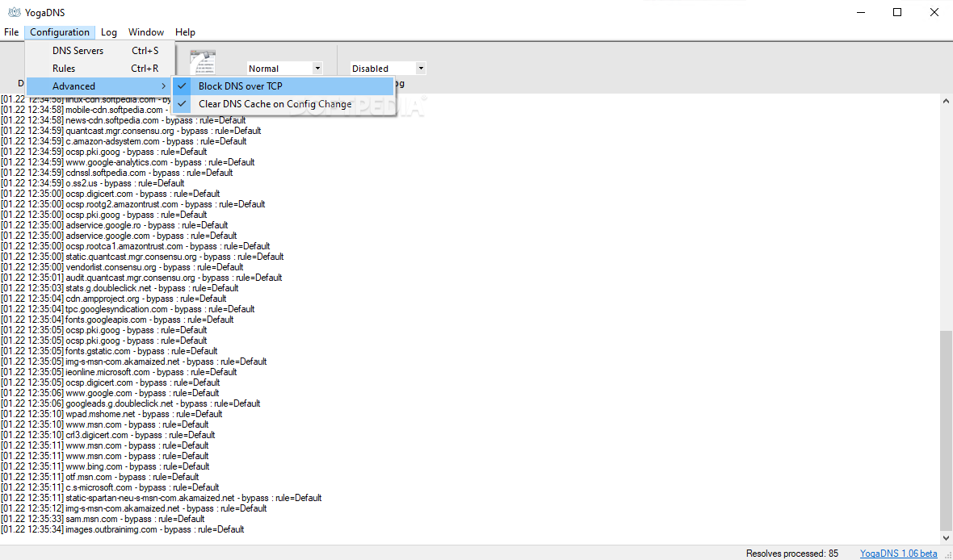The height and width of the screenshot is (560, 953).
Task: Open the Log menu
Action: click(x=109, y=32)
